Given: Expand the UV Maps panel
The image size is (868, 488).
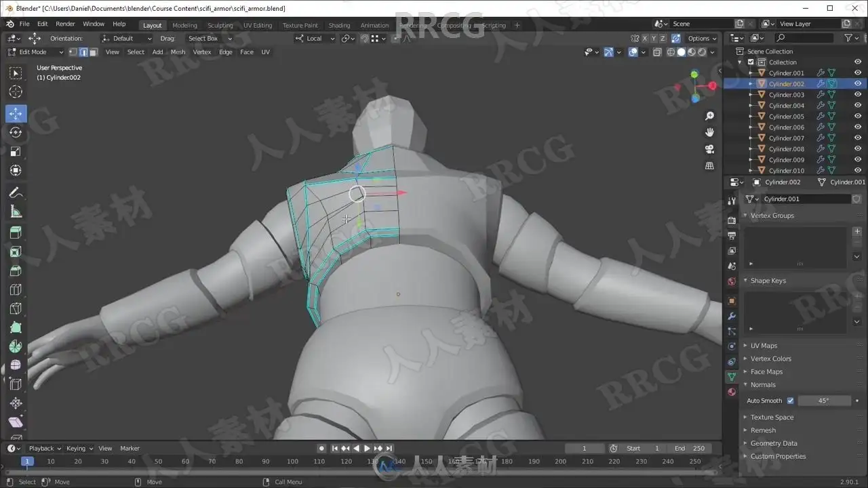Looking at the screenshot, I should pos(763,346).
